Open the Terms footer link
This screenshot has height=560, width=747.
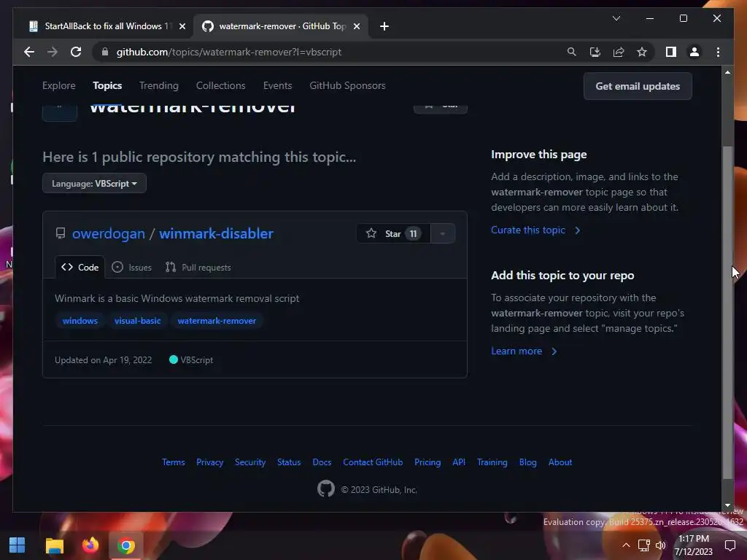click(174, 462)
